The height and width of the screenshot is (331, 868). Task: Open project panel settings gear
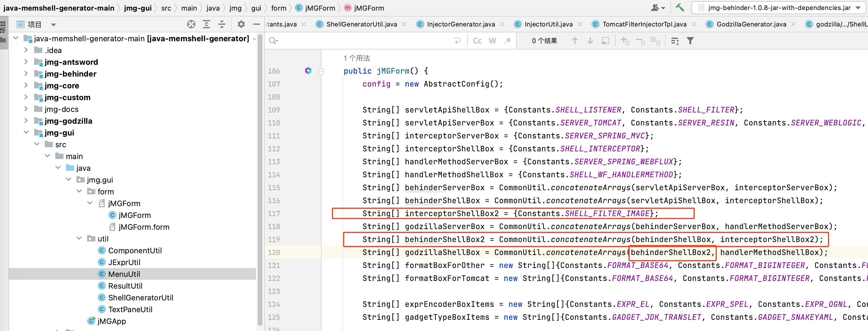coord(241,24)
